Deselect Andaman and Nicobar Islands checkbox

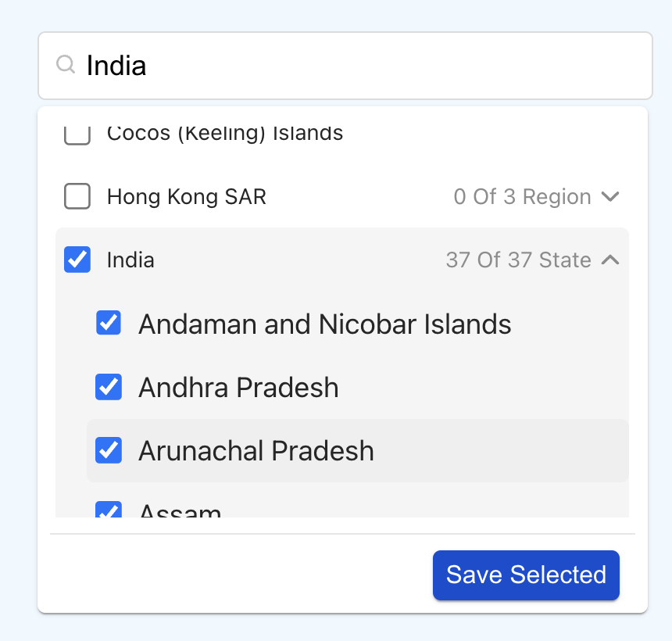[x=109, y=323]
